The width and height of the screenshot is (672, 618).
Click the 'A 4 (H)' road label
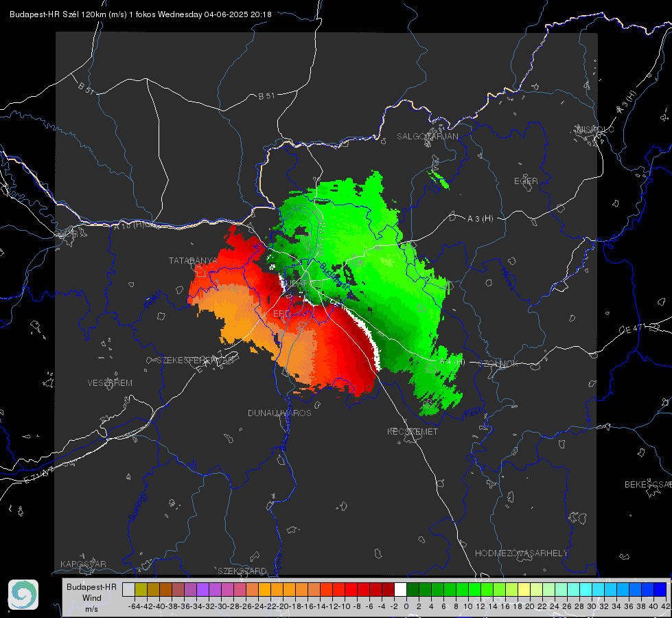pos(452,362)
